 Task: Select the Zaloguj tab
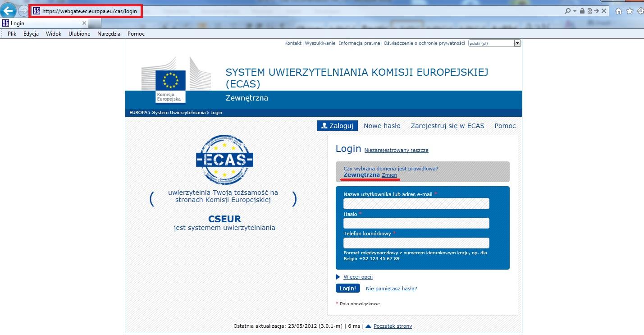[338, 126]
